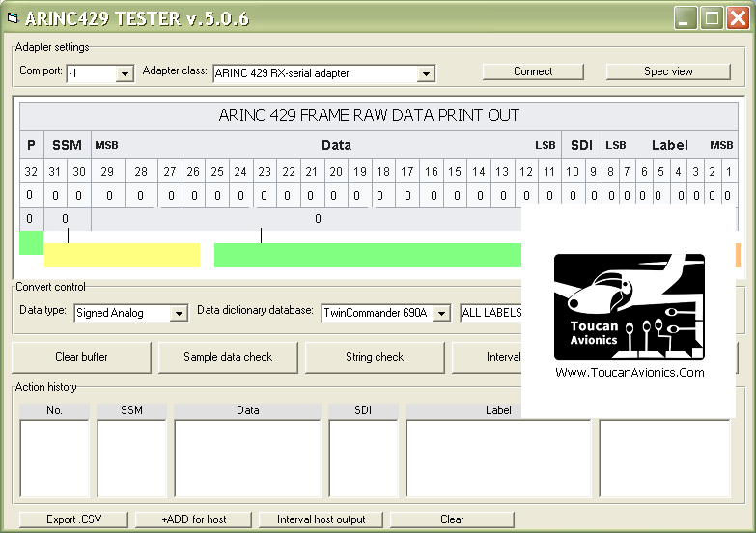Export action history to .CSV

[73, 519]
